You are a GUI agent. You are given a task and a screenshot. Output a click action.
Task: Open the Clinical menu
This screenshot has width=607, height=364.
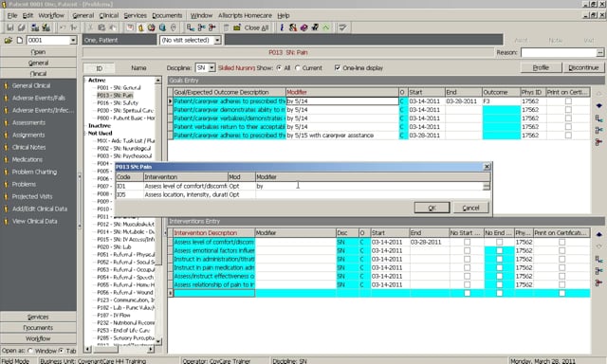pos(109,15)
